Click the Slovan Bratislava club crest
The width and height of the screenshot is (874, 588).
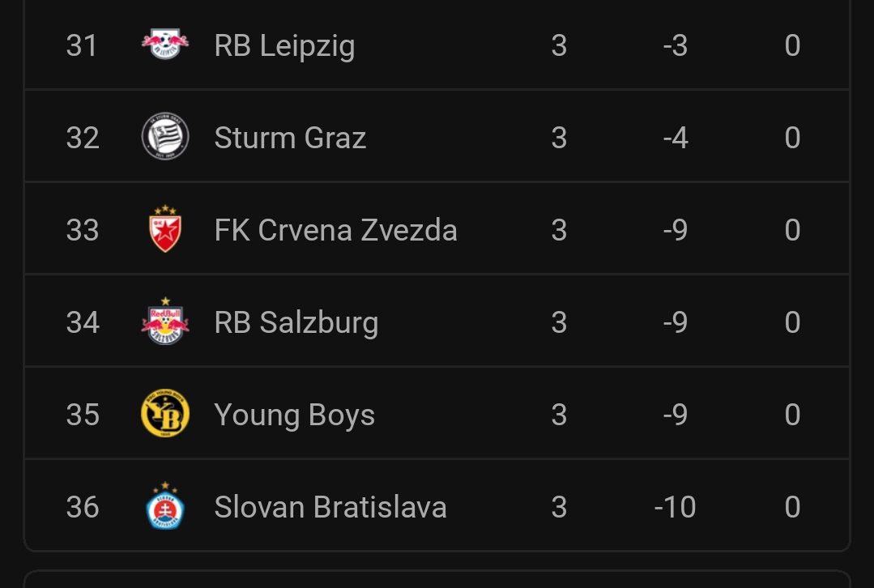[x=165, y=506]
